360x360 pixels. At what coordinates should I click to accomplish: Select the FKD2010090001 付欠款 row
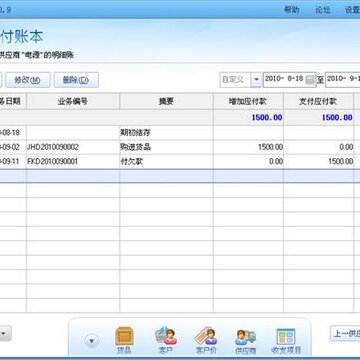pyautogui.click(x=180, y=162)
